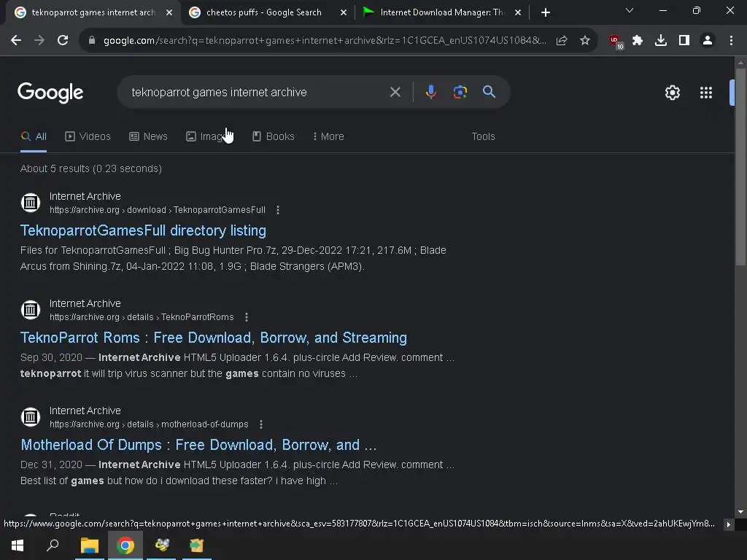Open TeknoParrot Roms Free Download link
Screen dimensions: 747x560
(214, 338)
